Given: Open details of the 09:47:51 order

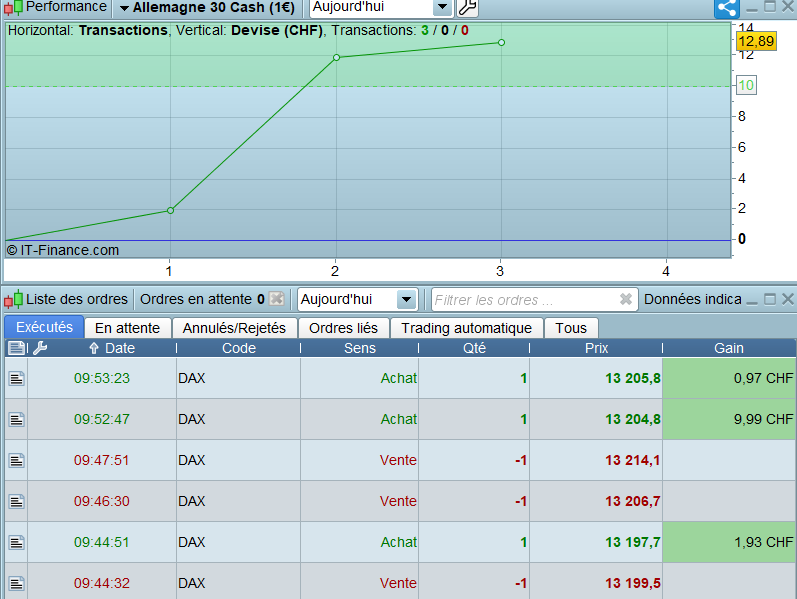Looking at the screenshot, I should pyautogui.click(x=16, y=461).
